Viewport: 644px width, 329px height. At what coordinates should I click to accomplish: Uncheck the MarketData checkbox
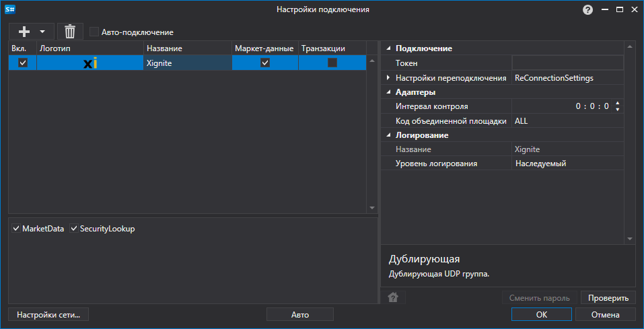pos(16,228)
